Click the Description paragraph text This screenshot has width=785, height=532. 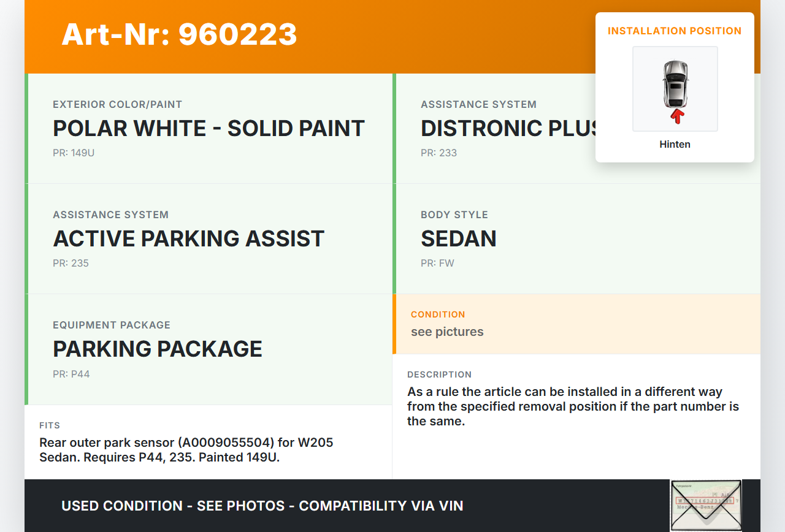click(x=573, y=406)
